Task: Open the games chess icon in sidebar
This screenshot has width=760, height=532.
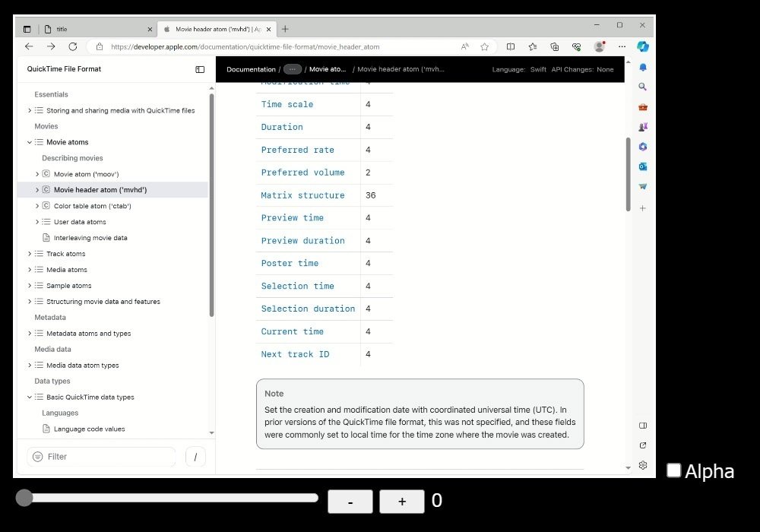Action: pos(643,127)
